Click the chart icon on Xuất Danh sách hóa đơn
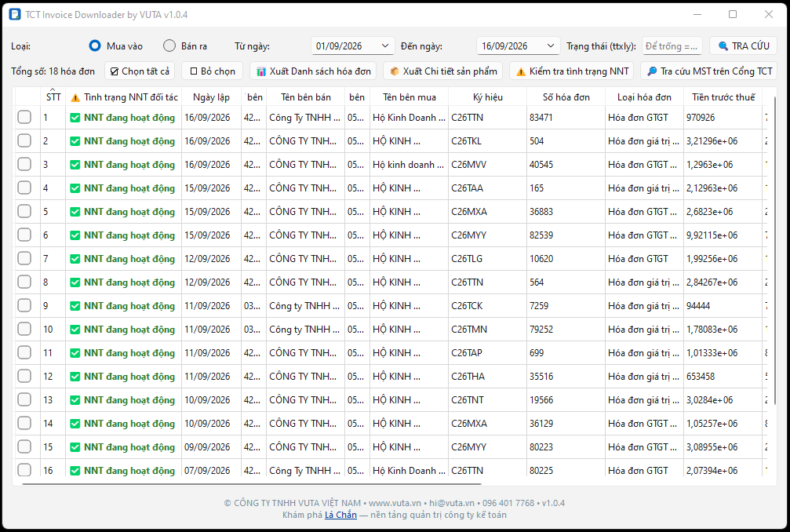The width and height of the screenshot is (790, 532). click(x=261, y=71)
